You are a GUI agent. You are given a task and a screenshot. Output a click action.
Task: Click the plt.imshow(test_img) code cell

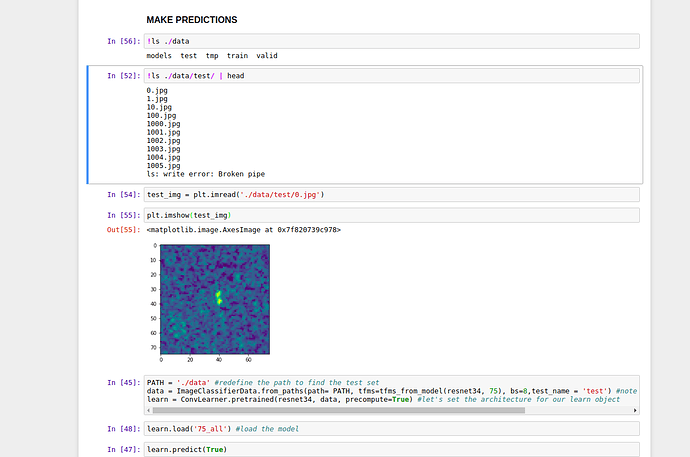tap(392, 215)
